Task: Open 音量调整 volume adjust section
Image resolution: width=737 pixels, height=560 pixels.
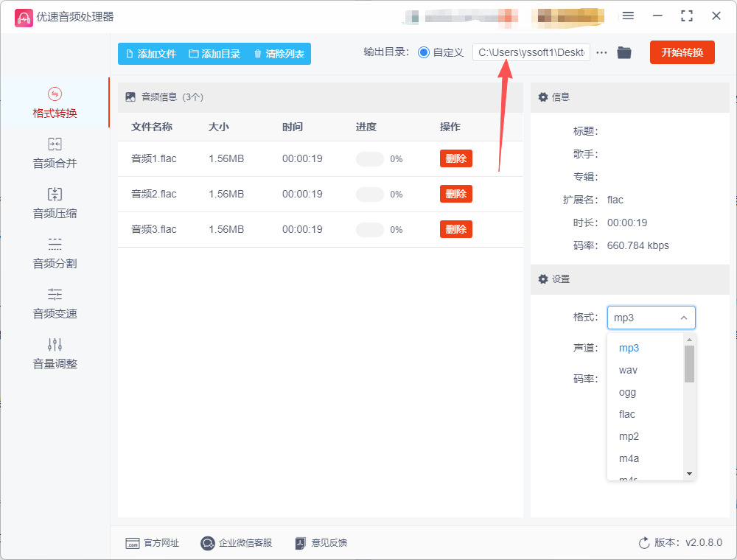Action: pyautogui.click(x=55, y=354)
